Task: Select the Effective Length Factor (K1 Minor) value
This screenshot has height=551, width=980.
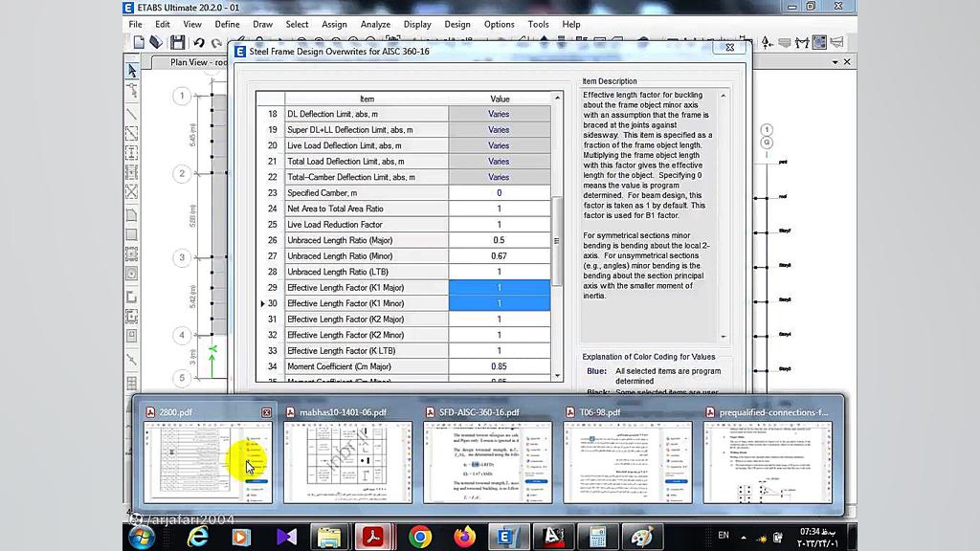Action: click(x=500, y=303)
